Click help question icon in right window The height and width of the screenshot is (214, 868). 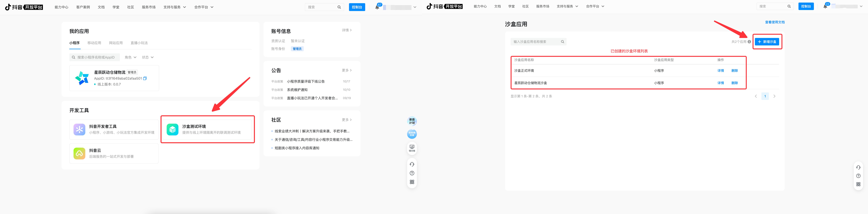pyautogui.click(x=858, y=176)
